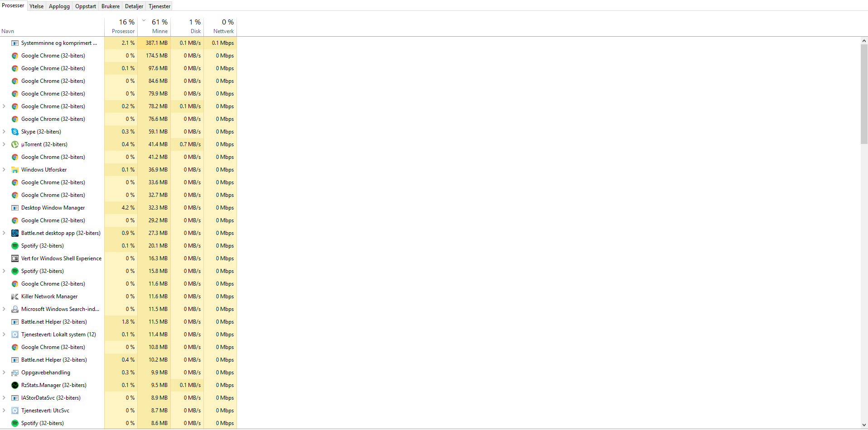This screenshot has height=430, width=868.
Task: Click the Battle.net Helper icon using 1.8 % CPU
Action: [x=15, y=322]
